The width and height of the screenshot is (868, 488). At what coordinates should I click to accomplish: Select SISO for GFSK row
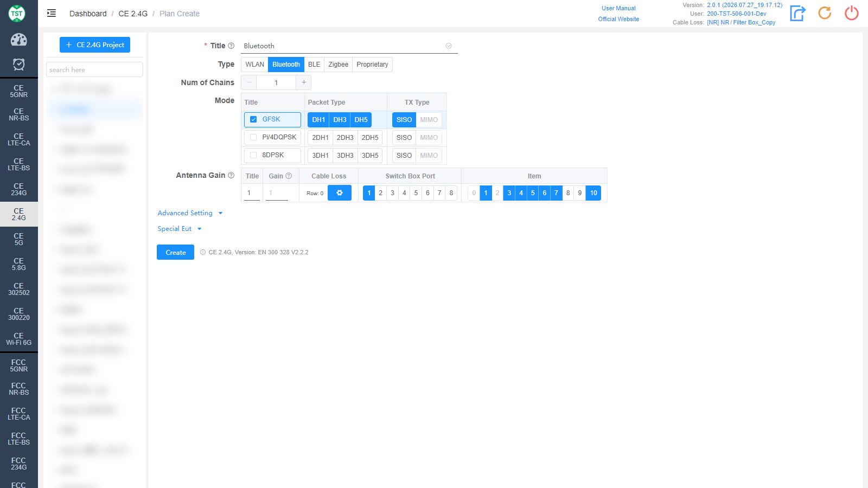pos(404,120)
